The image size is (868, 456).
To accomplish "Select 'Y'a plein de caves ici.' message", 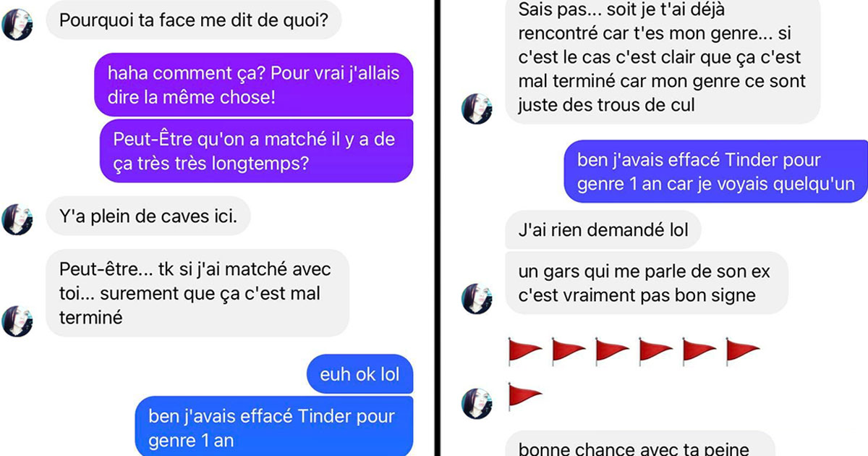I will tap(148, 216).
